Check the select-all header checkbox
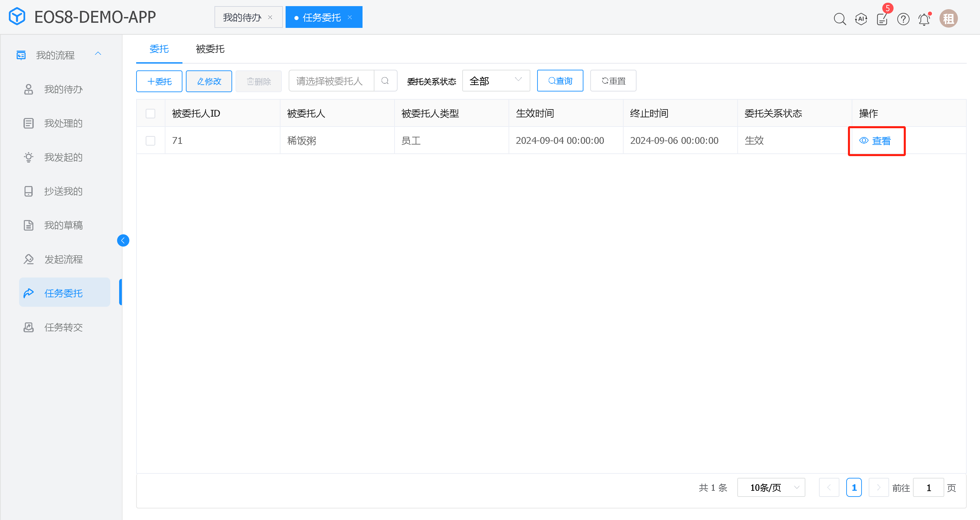This screenshot has height=520, width=980. pos(150,113)
